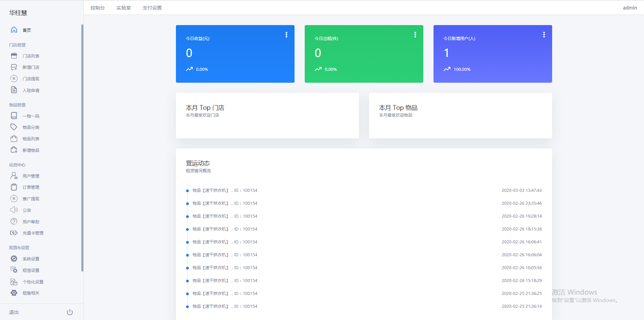This screenshot has width=644, height=320.
Task: Click the add-bag icon for 新增物品
Action: tap(14, 150)
